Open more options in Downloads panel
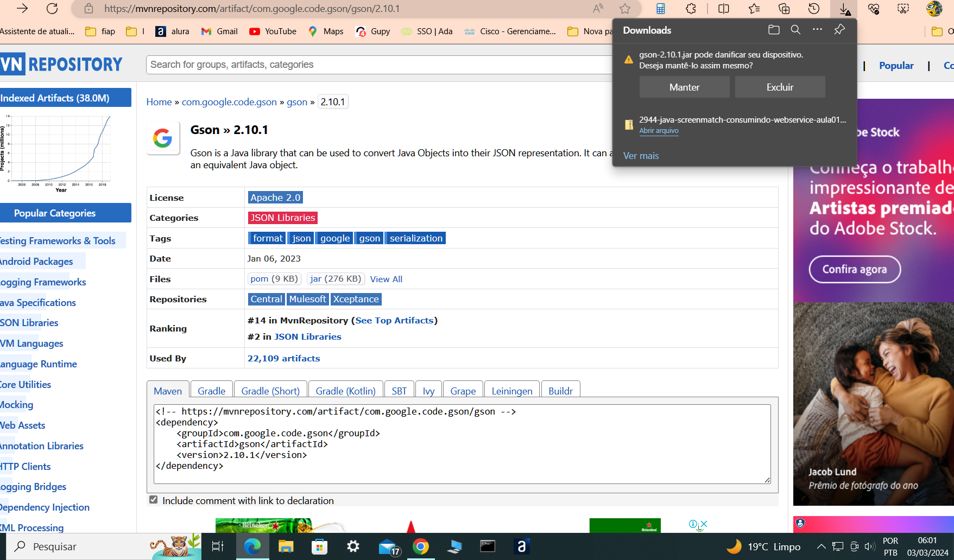This screenshot has width=954, height=560. (817, 30)
